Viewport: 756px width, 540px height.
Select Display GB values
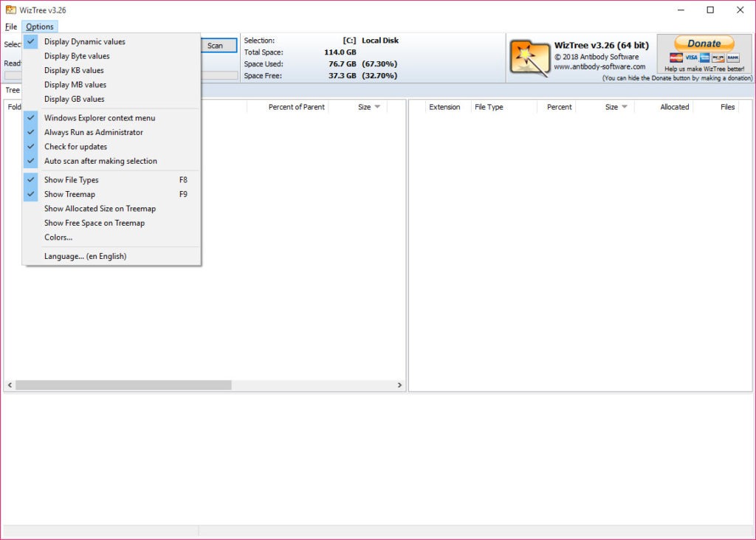pyautogui.click(x=111, y=100)
